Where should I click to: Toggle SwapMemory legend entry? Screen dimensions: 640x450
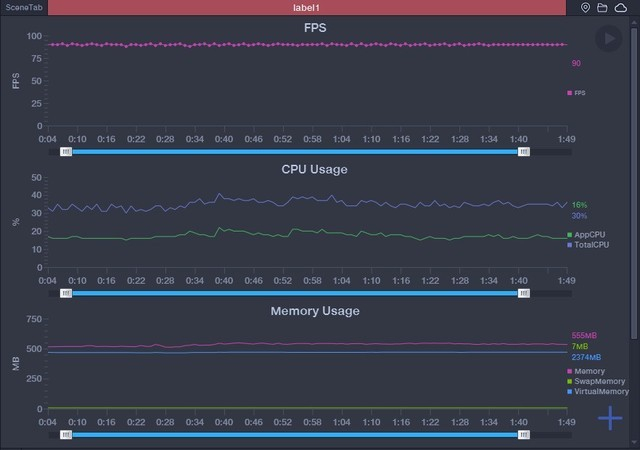point(596,381)
